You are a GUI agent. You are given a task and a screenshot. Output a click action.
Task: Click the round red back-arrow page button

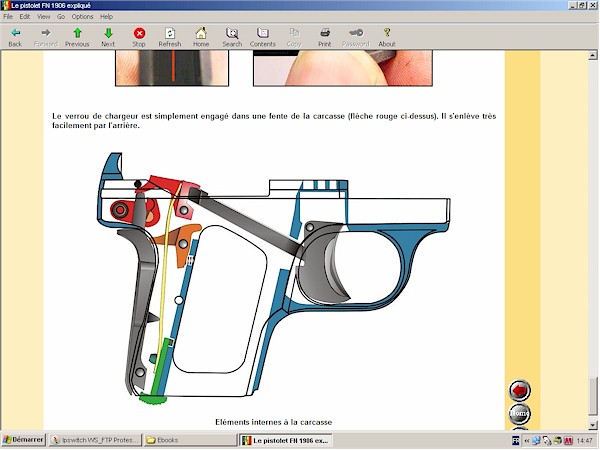[x=520, y=391]
